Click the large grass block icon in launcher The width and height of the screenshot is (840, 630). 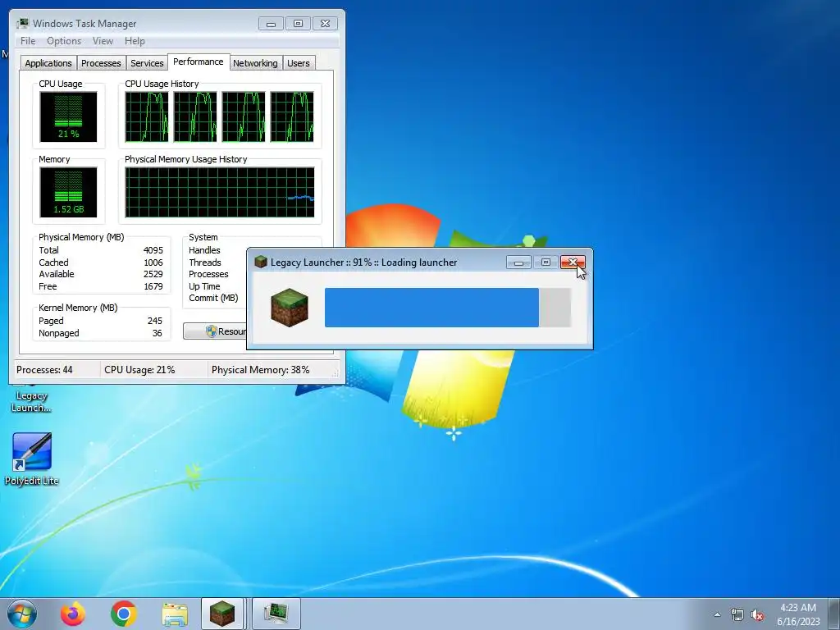[x=290, y=308]
